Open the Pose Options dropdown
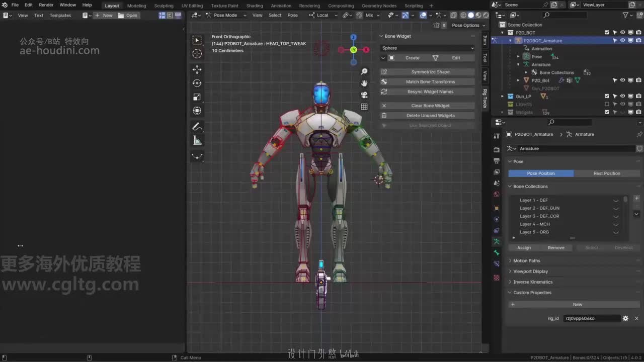The width and height of the screenshot is (644, 362). click(468, 25)
